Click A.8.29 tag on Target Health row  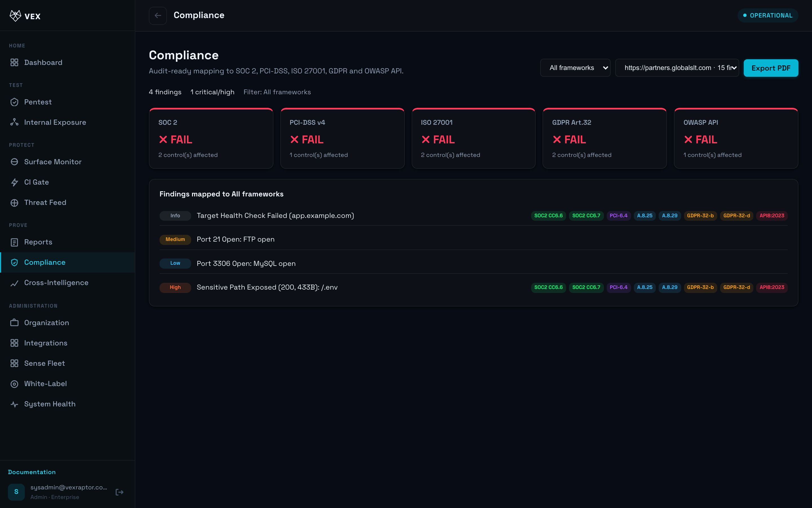(669, 216)
